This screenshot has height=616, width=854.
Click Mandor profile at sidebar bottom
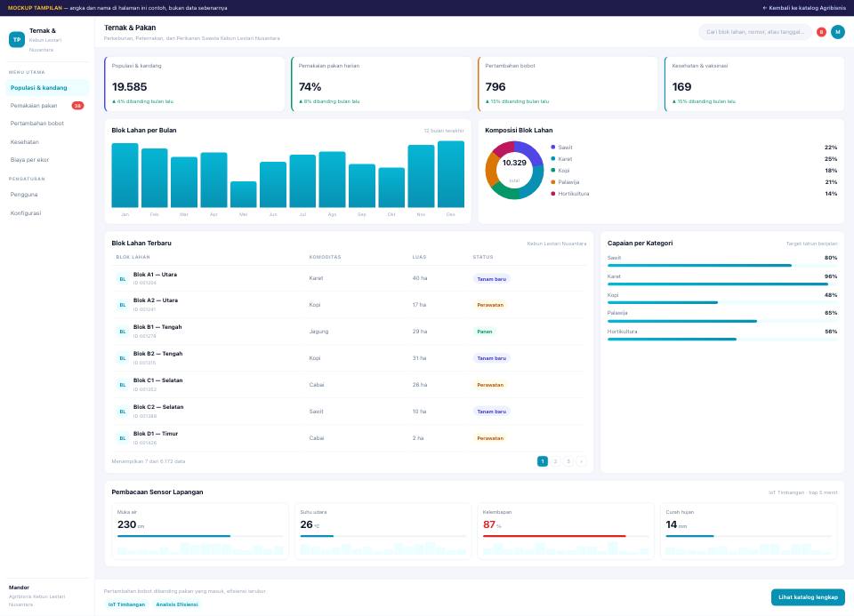pyautogui.click(x=47, y=596)
